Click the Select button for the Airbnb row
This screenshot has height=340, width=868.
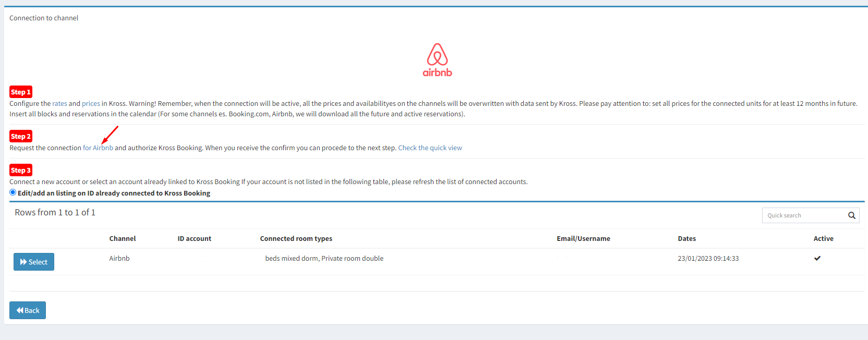pyautogui.click(x=34, y=262)
